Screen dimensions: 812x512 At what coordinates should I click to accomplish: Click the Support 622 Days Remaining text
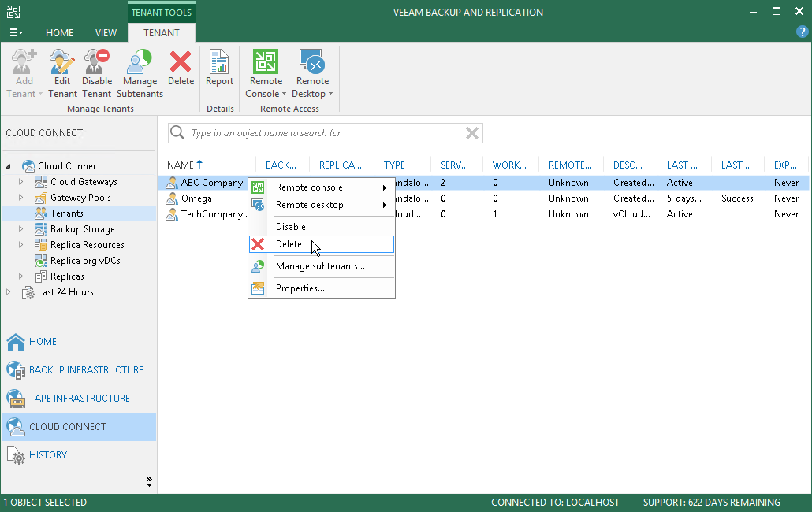(x=712, y=503)
